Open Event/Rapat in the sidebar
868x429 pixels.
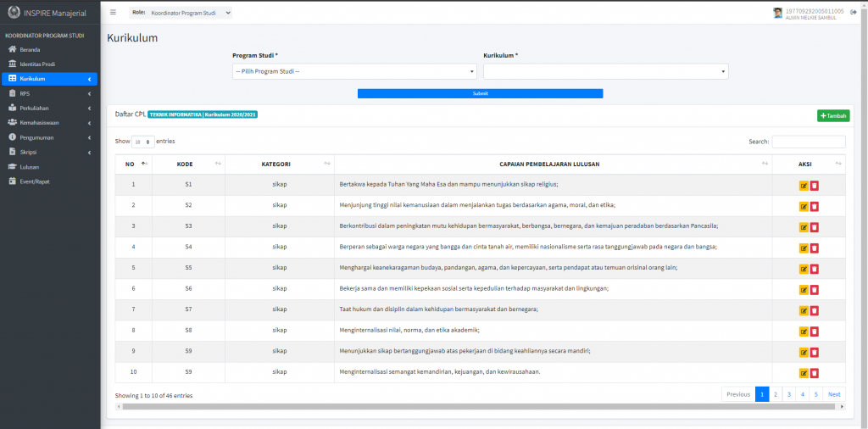(x=49, y=181)
